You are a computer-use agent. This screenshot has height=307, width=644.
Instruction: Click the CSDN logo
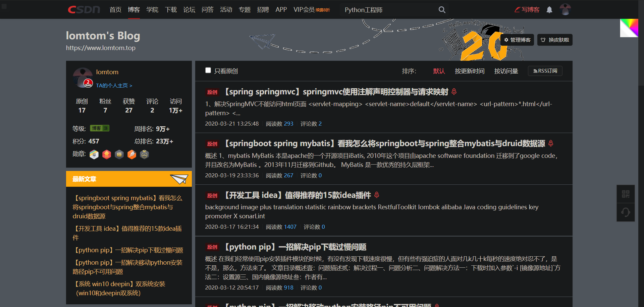84,9
